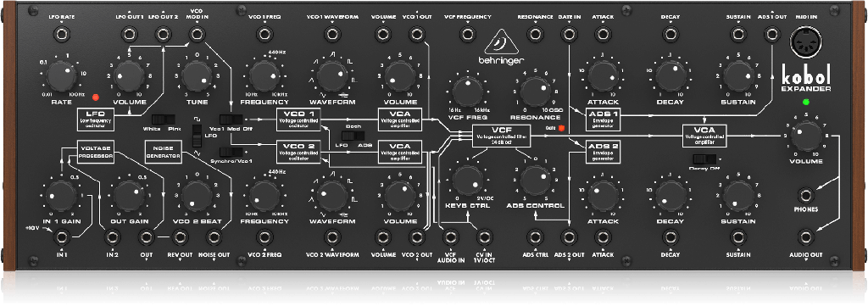The image size is (868, 306).
Task: Click the LFO RATE input jack
Action: [61, 35]
